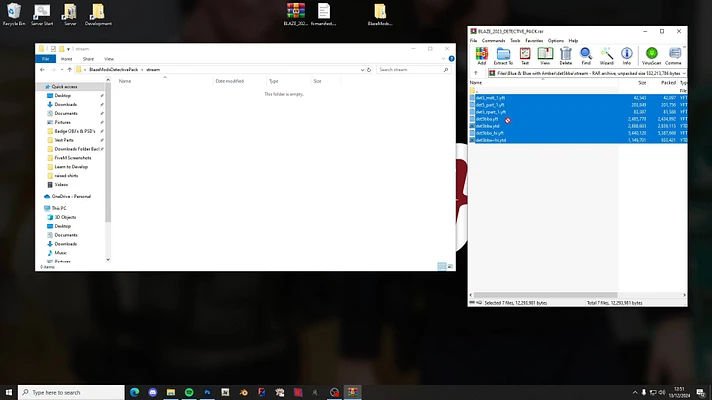Click BlazeModsDetectivePack in Explorer breadcrumb
This screenshot has width=712, height=400.
point(114,70)
